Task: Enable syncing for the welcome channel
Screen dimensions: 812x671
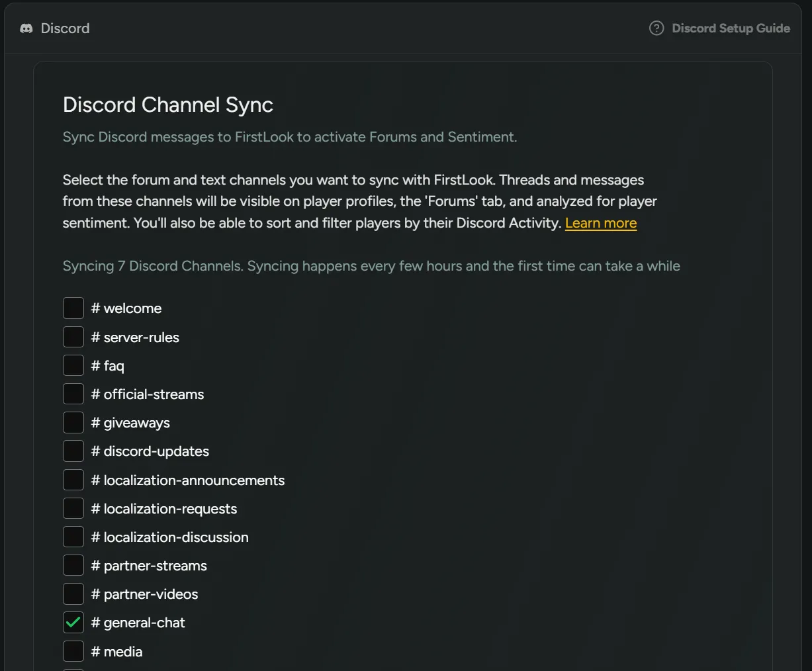Action: [73, 308]
